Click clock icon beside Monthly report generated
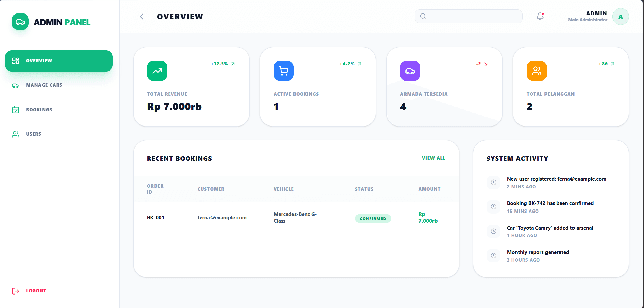Viewport: 644px width, 308px height. (x=493, y=256)
